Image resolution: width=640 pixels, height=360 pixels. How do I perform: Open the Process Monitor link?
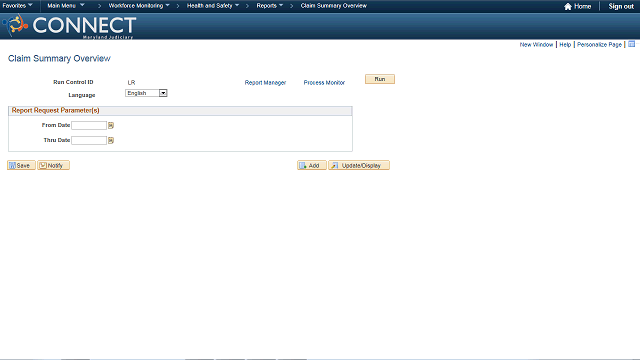[324, 82]
